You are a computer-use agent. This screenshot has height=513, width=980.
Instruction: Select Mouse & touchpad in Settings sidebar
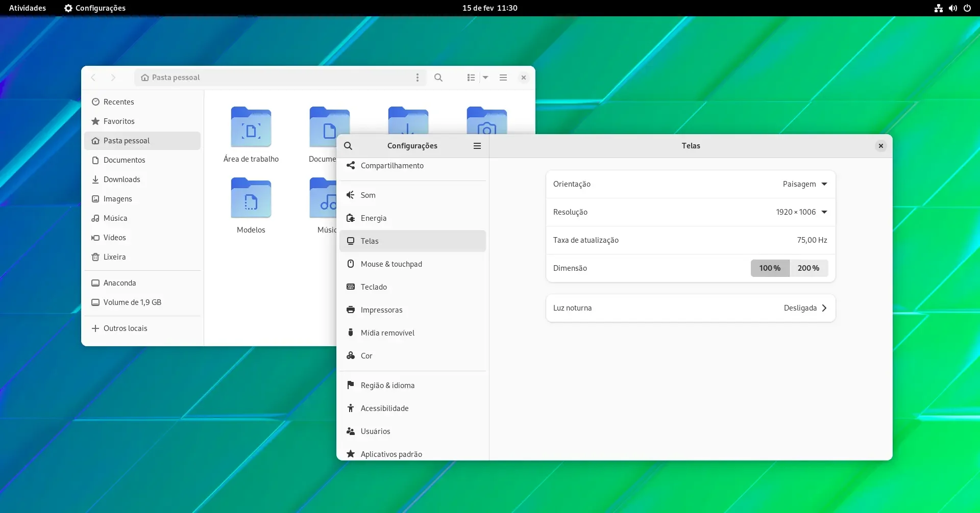tap(412, 264)
